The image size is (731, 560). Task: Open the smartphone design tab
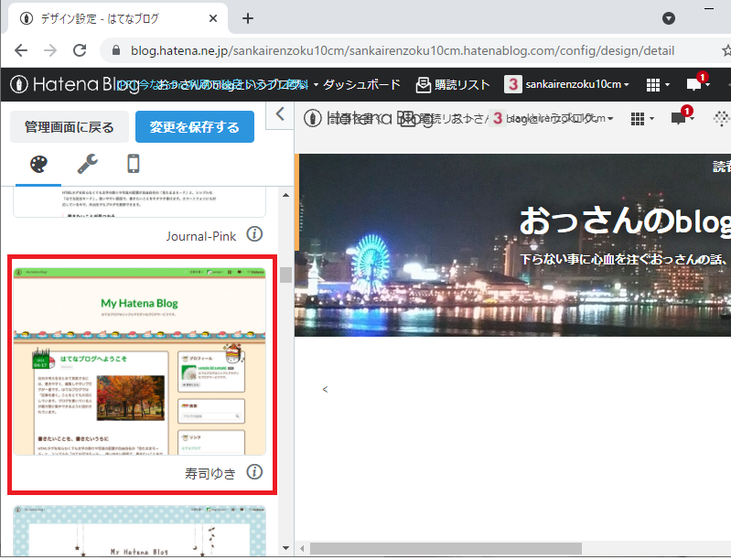tap(134, 164)
